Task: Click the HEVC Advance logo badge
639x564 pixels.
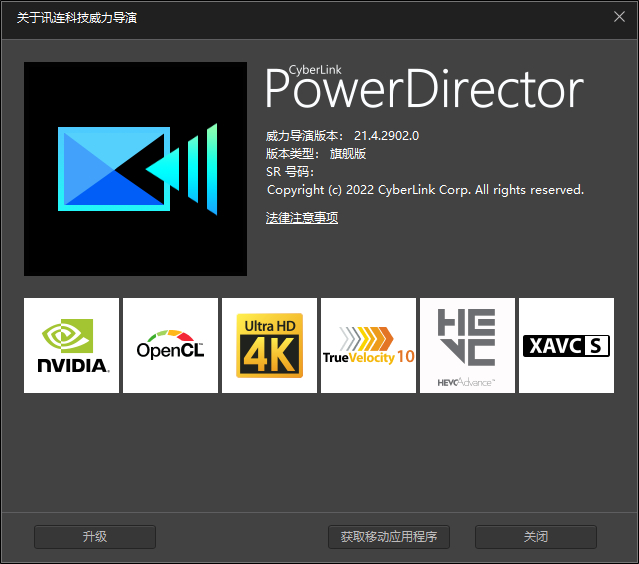Action: pos(467,345)
